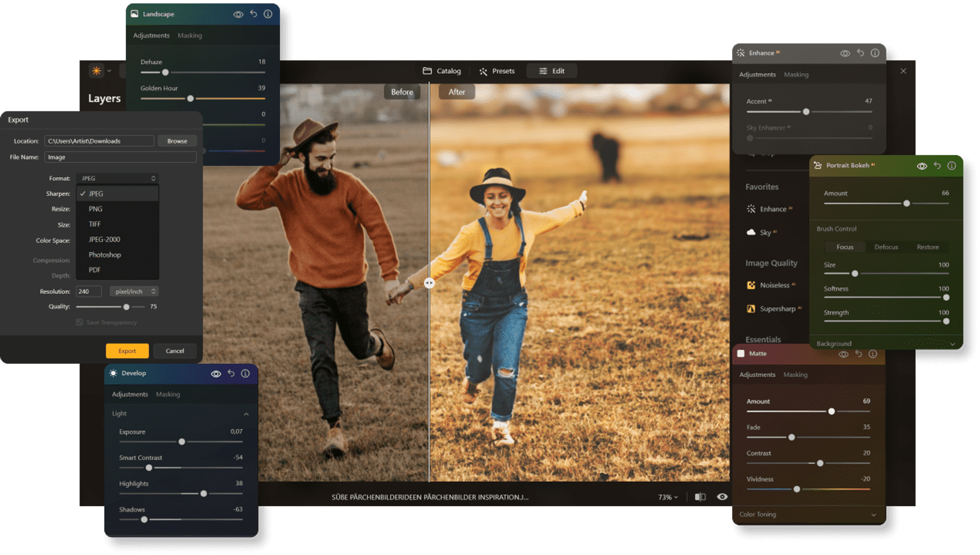Open the pixel/inch resolution unit dropdown
Screen dimensions: 980x555
135,291
